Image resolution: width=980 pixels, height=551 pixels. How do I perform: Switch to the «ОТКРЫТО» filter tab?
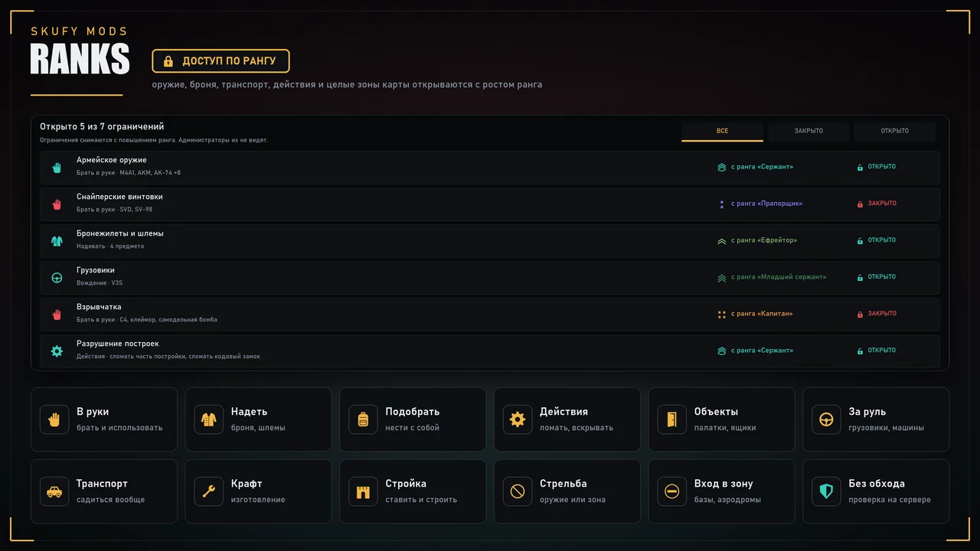[894, 132]
